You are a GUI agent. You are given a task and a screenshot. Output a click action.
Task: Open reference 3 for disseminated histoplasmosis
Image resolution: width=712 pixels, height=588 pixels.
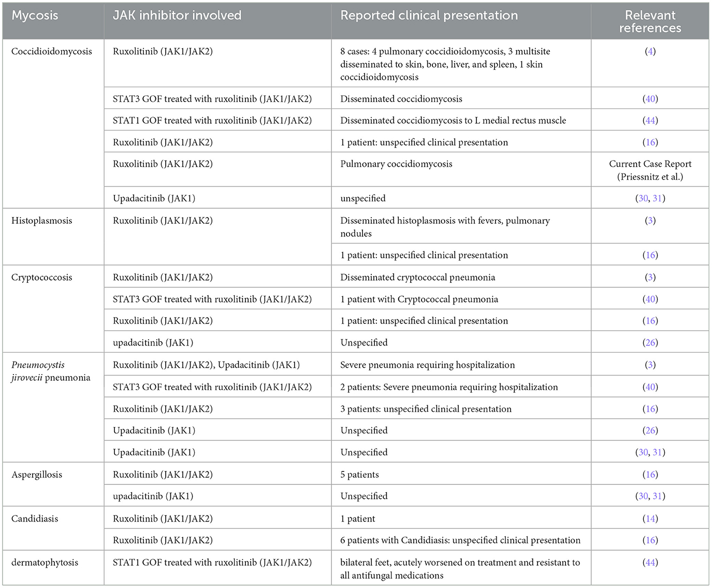coord(650,221)
